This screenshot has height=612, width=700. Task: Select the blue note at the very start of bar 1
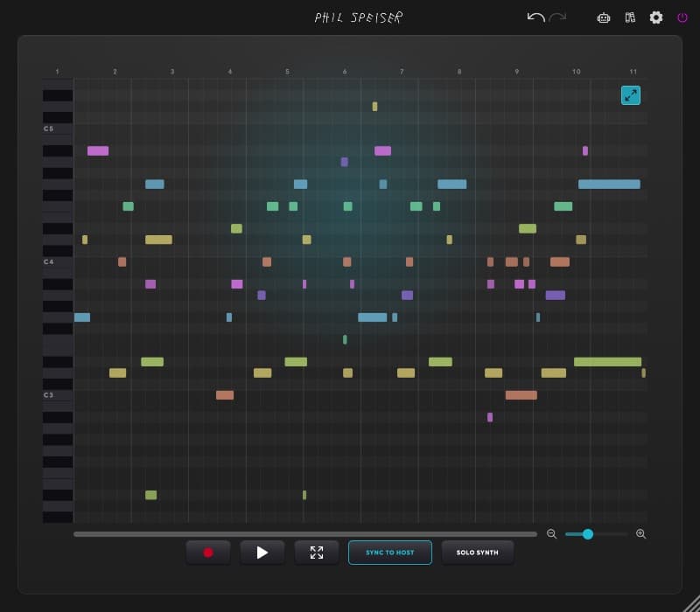pyautogui.click(x=82, y=317)
